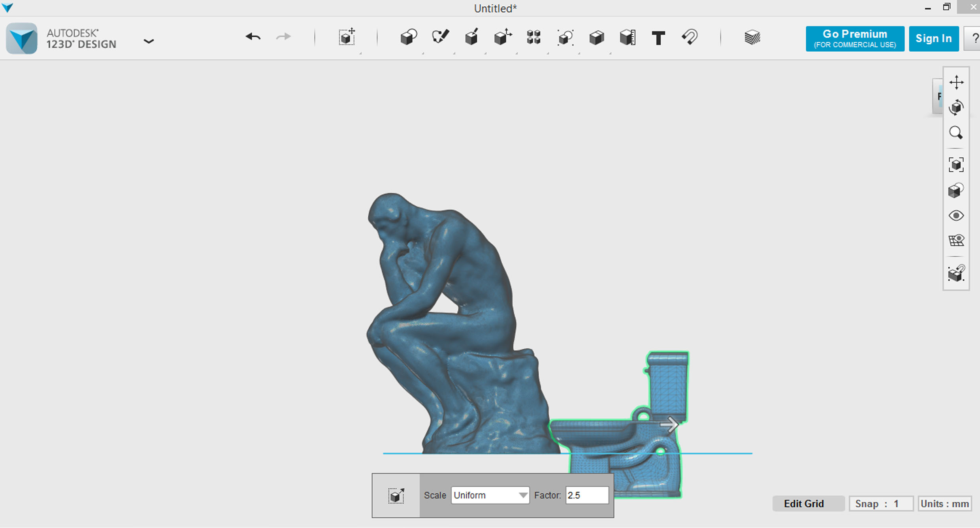Click the scale arrow manipulator on toilet
Viewport: 980px width, 528px height.
point(669,425)
